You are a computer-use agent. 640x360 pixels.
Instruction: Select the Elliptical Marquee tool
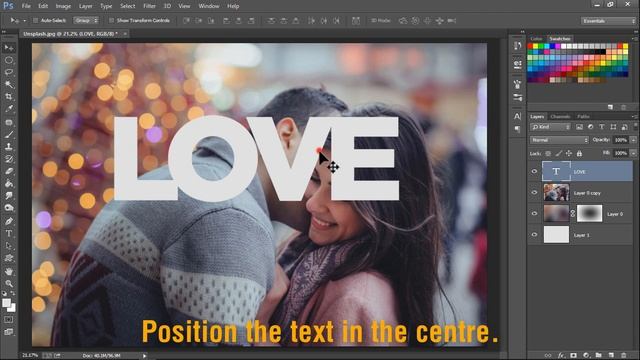coord(9,60)
